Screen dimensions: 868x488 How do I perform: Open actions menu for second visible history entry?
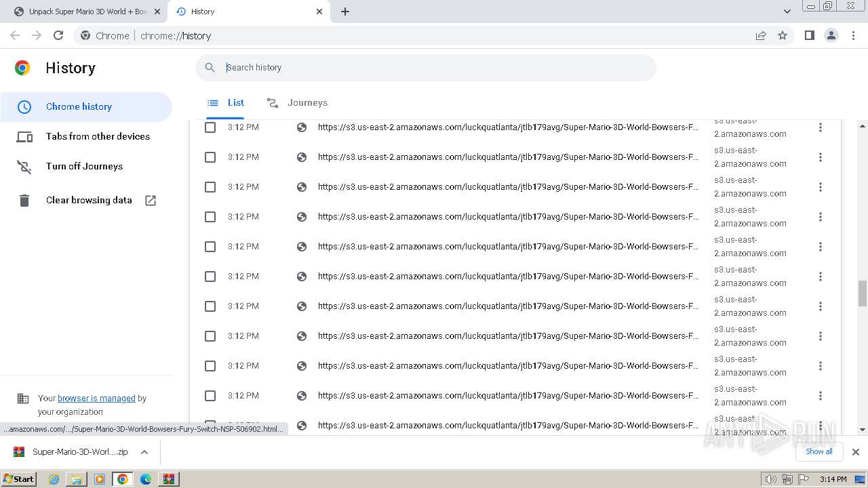[821, 157]
